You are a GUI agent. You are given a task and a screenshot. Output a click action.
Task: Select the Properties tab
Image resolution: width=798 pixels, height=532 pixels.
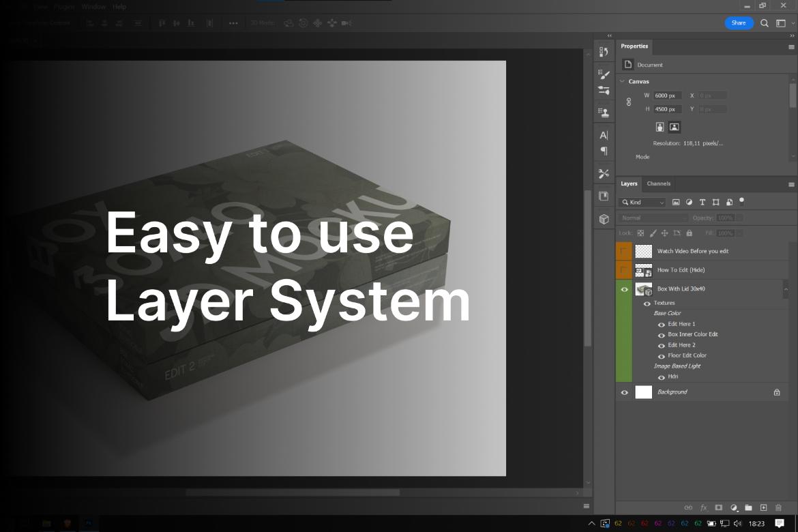coord(634,46)
